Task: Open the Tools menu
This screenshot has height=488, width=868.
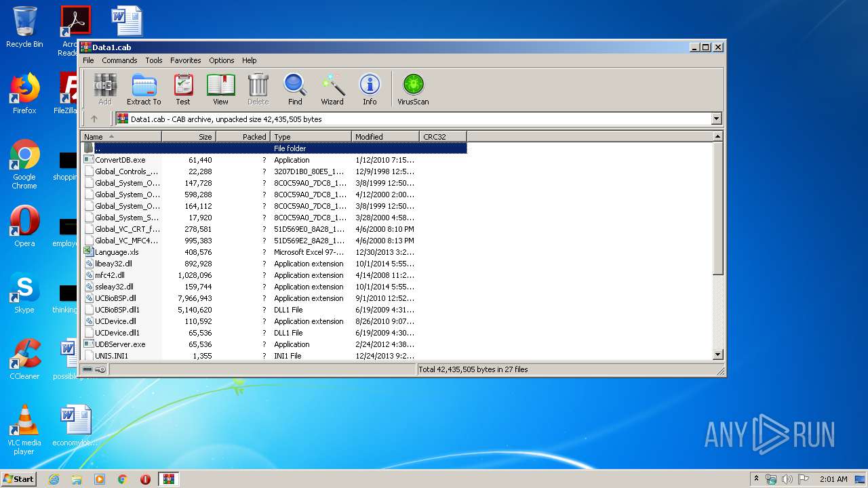Action: [154, 60]
